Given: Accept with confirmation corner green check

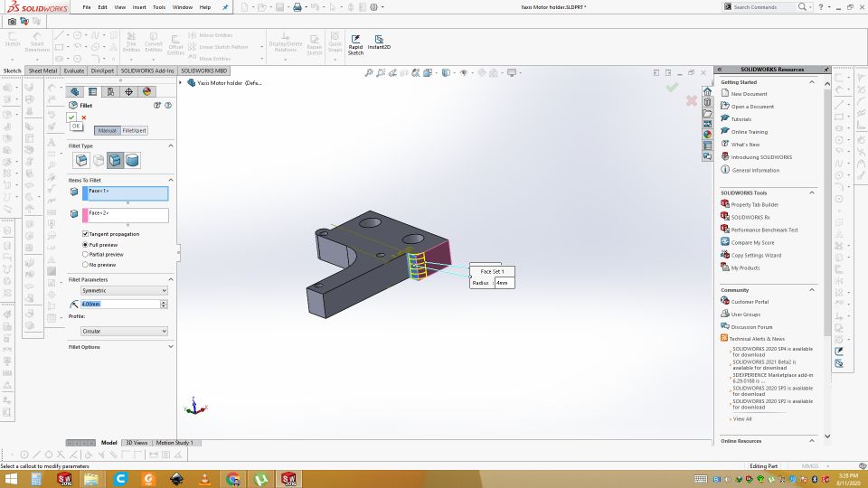Looking at the screenshot, I should click(x=672, y=88).
